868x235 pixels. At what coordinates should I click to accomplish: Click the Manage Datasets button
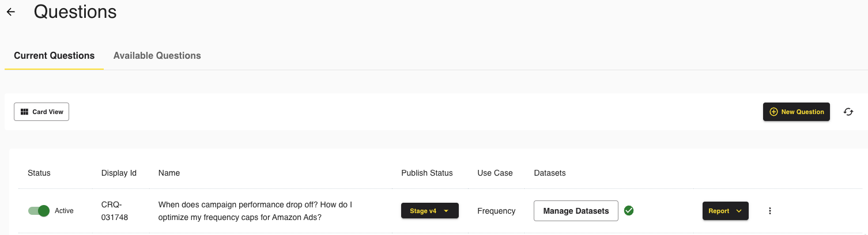(576, 211)
